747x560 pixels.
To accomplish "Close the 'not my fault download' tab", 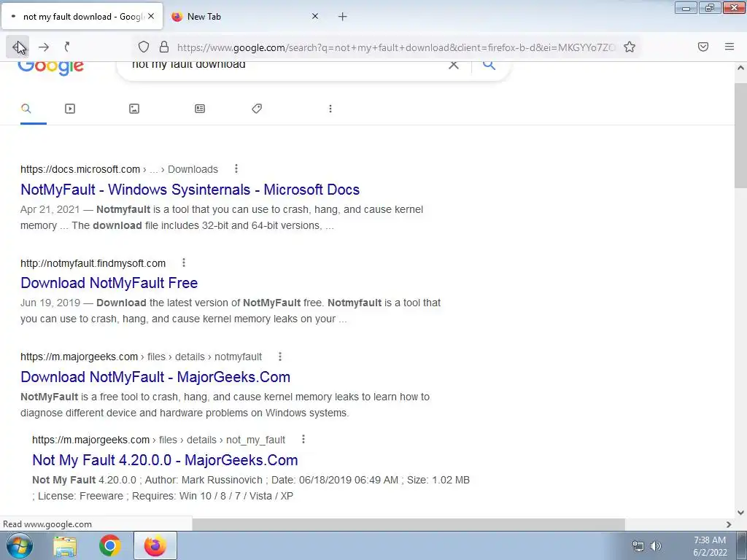I will 151,16.
